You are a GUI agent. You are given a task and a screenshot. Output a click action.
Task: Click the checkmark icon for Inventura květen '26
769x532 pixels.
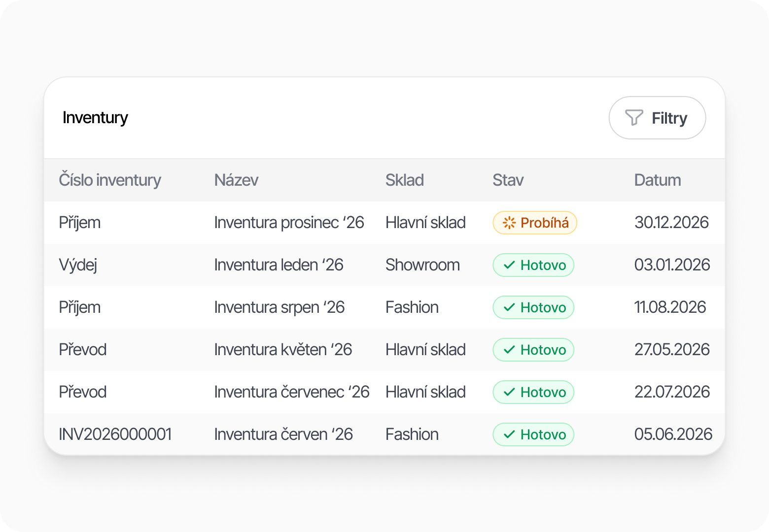point(509,350)
